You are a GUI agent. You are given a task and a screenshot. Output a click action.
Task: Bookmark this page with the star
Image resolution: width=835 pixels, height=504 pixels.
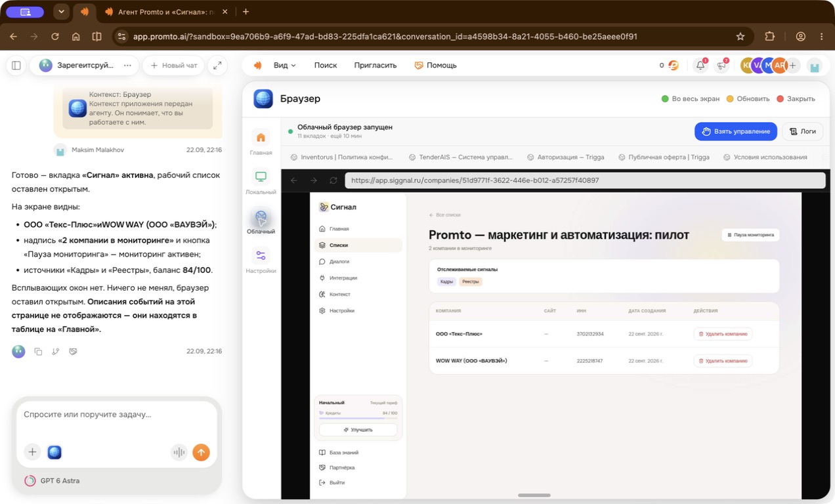[740, 37]
